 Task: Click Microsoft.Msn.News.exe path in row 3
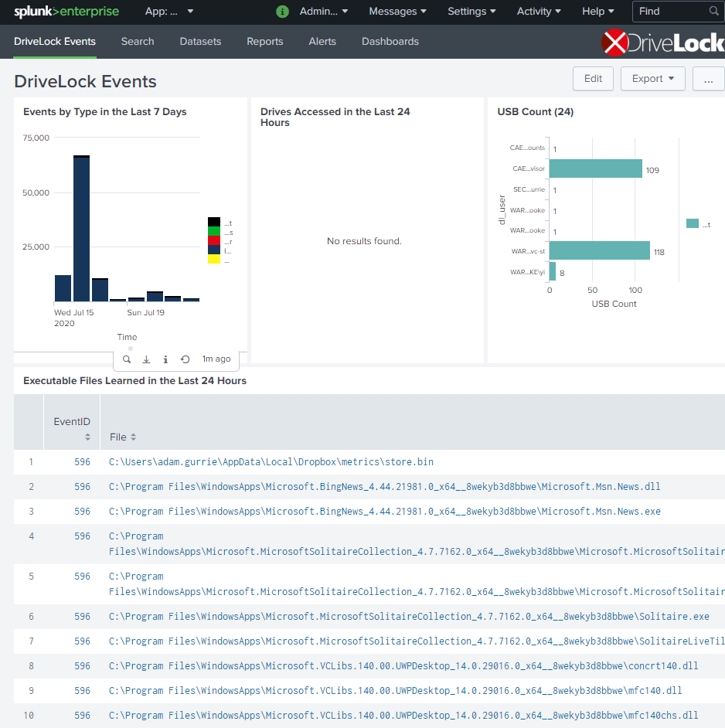tap(385, 511)
